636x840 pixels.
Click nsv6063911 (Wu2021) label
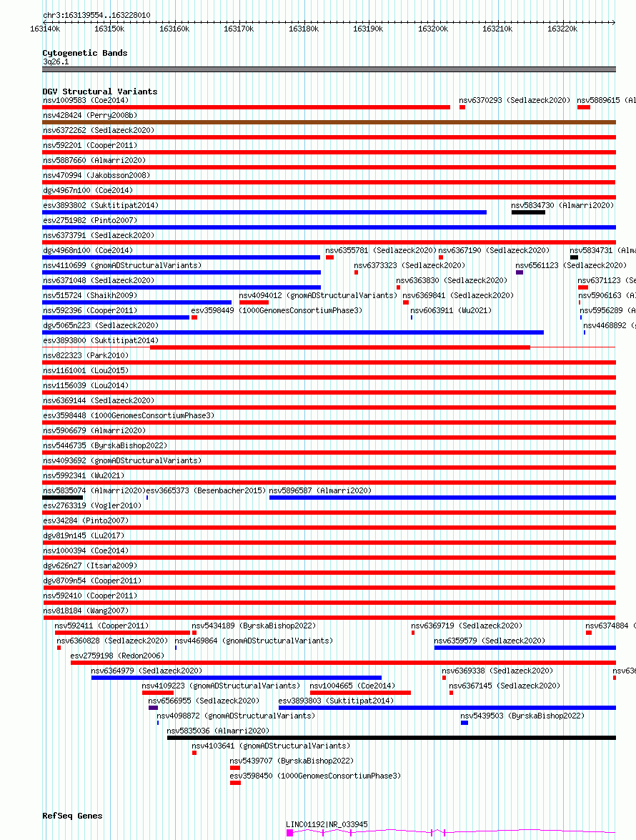(x=451, y=310)
